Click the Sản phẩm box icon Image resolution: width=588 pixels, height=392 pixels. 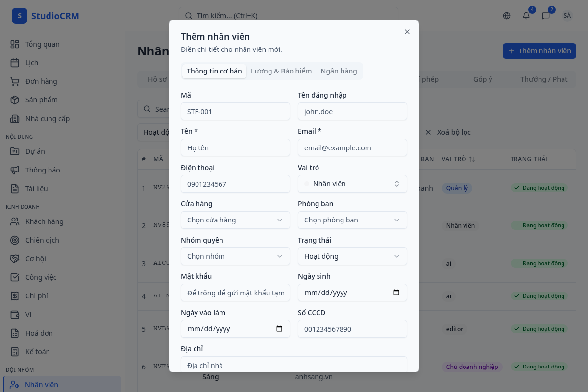pyautogui.click(x=15, y=100)
